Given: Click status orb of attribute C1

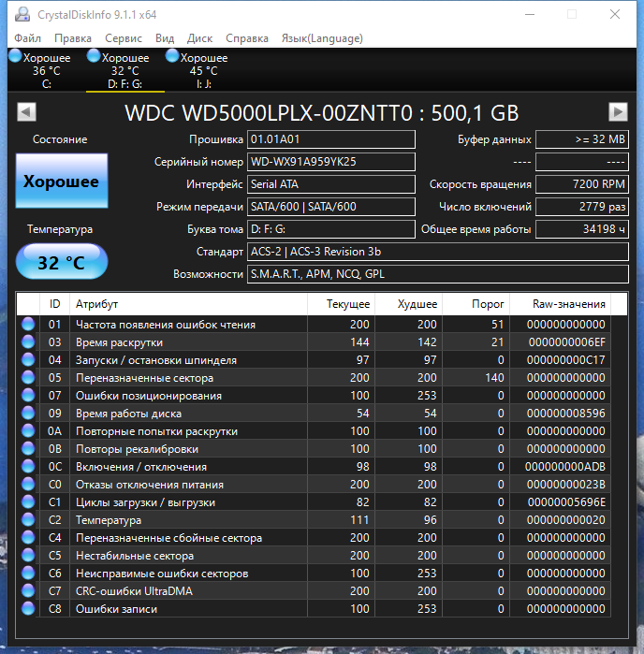Looking at the screenshot, I should tap(28, 502).
